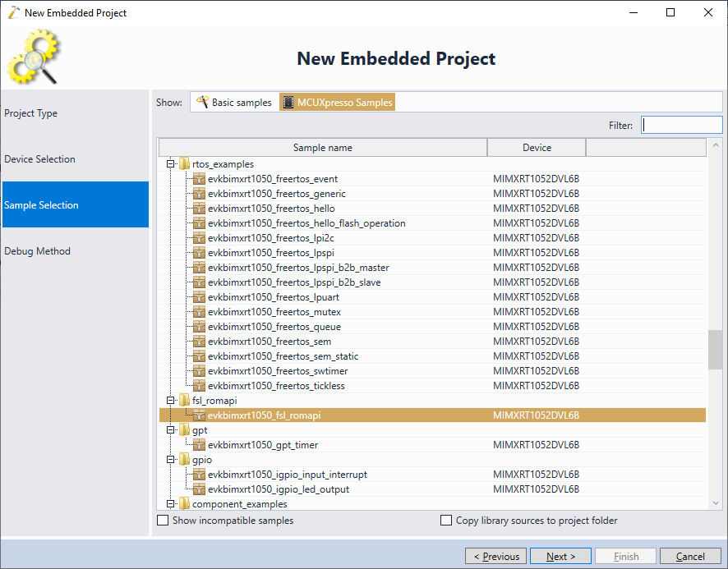
Task: Select evkbimxrt1050_freertos_tickless sample text
Action: tap(276, 386)
